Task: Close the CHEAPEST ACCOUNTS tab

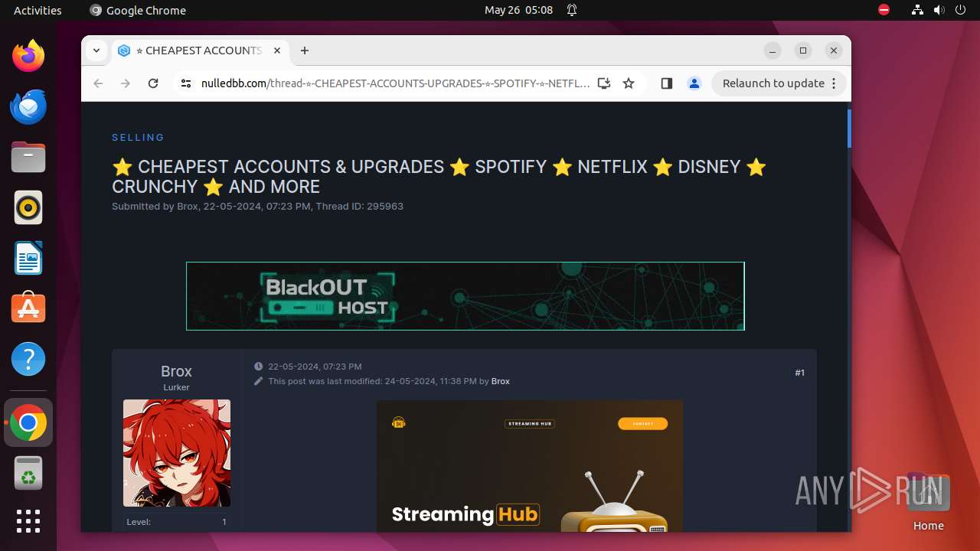Action: [277, 51]
